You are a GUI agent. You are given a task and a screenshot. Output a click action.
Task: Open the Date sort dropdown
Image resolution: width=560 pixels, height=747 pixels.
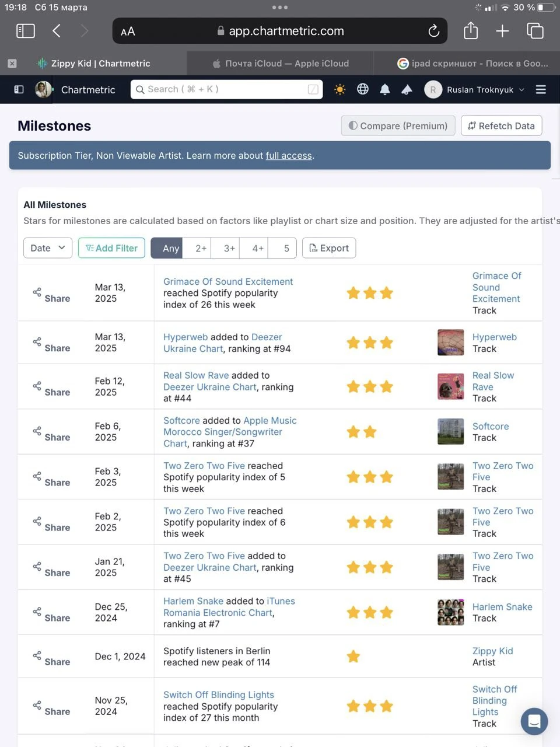48,248
